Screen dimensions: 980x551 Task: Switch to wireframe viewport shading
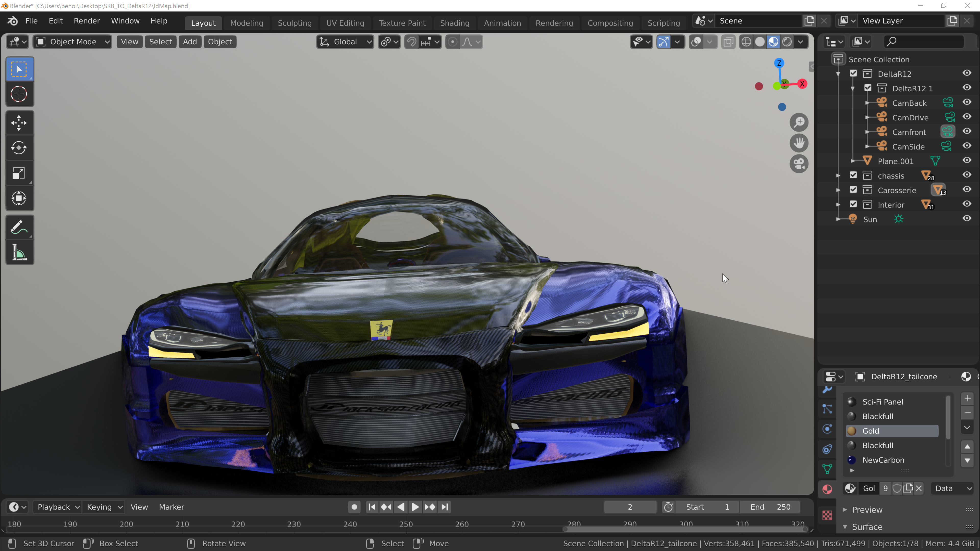pyautogui.click(x=746, y=42)
